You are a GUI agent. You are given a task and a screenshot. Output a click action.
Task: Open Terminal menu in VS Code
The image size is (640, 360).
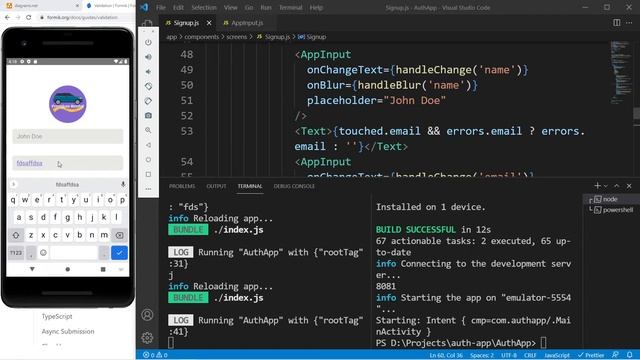click(291, 7)
